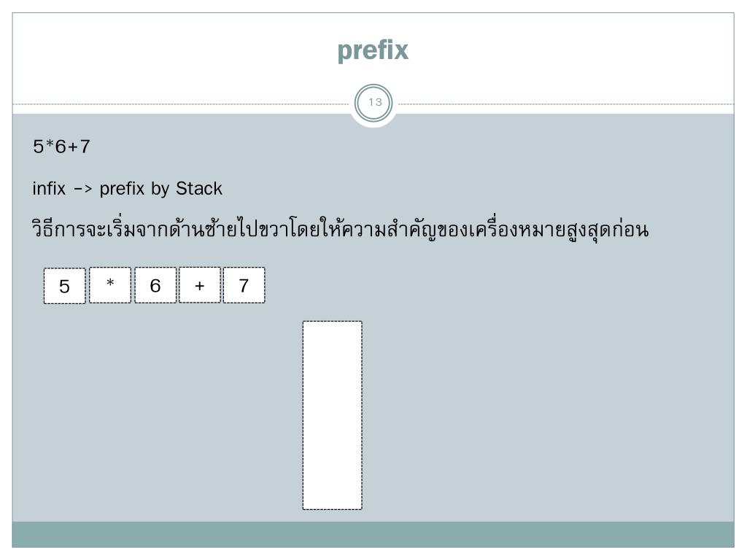
Task: Click the arrow "->" in the subtitle
Action: pos(82,190)
